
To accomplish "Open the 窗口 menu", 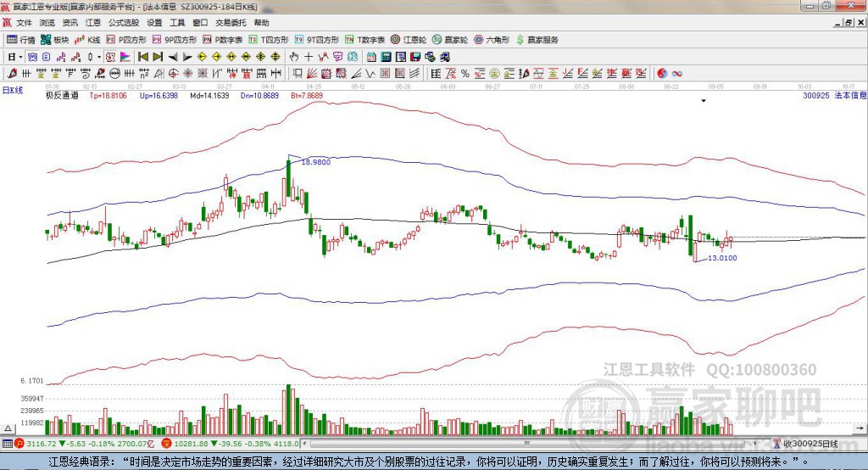I will (x=200, y=23).
